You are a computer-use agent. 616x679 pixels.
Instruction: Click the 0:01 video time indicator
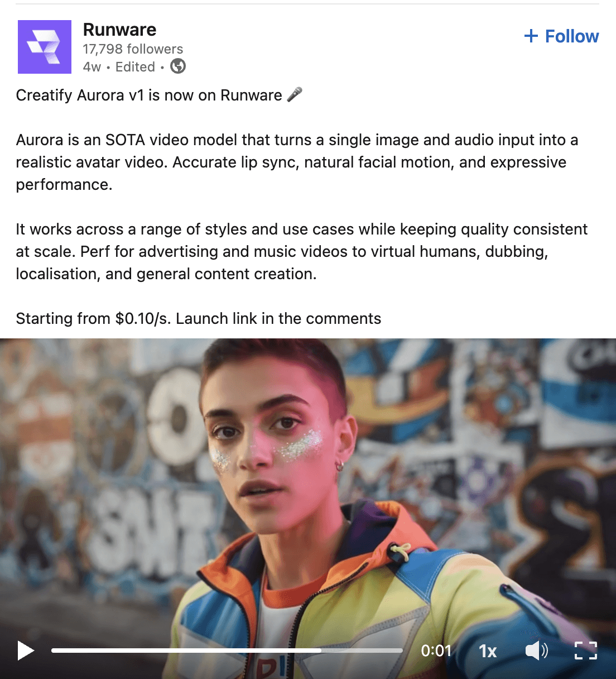coord(436,651)
